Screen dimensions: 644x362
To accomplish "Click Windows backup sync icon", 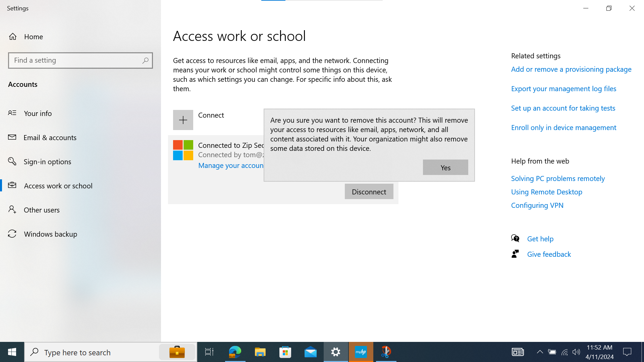I will (x=12, y=234).
